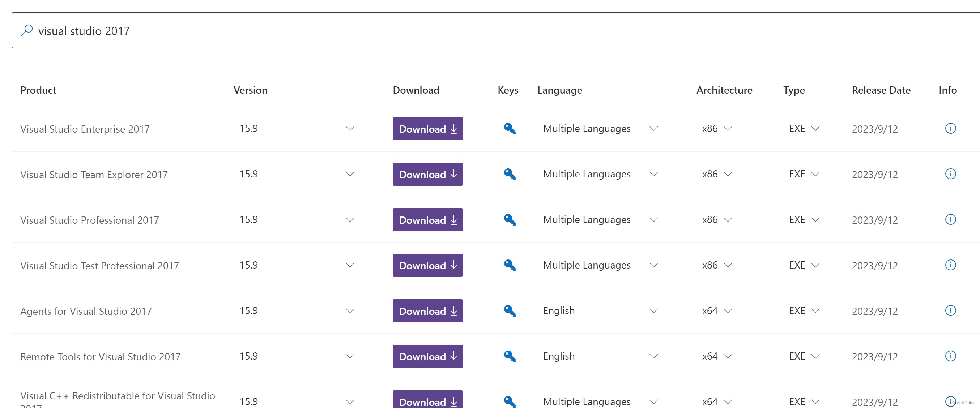This screenshot has height=408, width=980.
Task: Click the Release Date column header
Action: pyautogui.click(x=881, y=90)
